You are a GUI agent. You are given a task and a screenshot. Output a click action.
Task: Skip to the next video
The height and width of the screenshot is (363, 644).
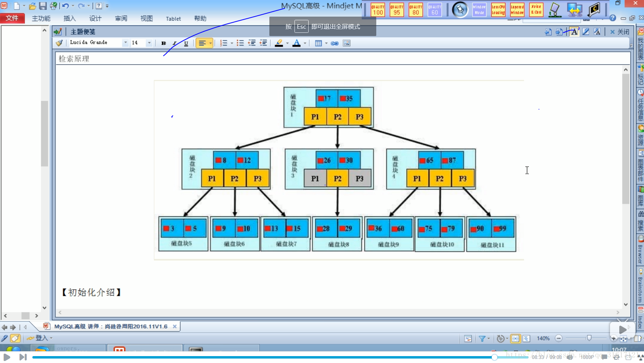pos(23,357)
